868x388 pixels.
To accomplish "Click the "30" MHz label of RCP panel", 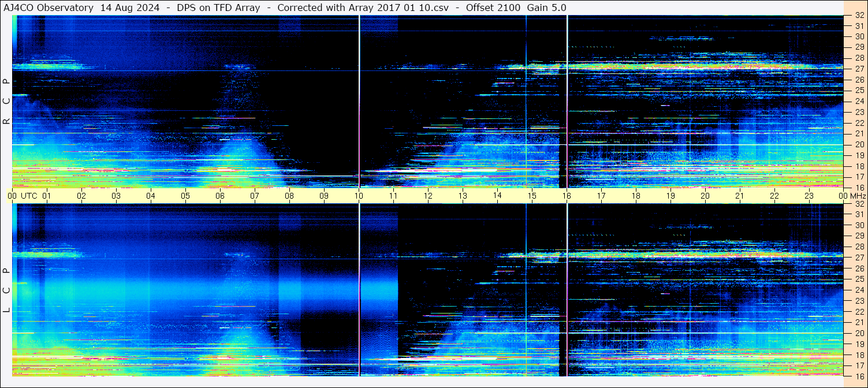I will [x=859, y=36].
